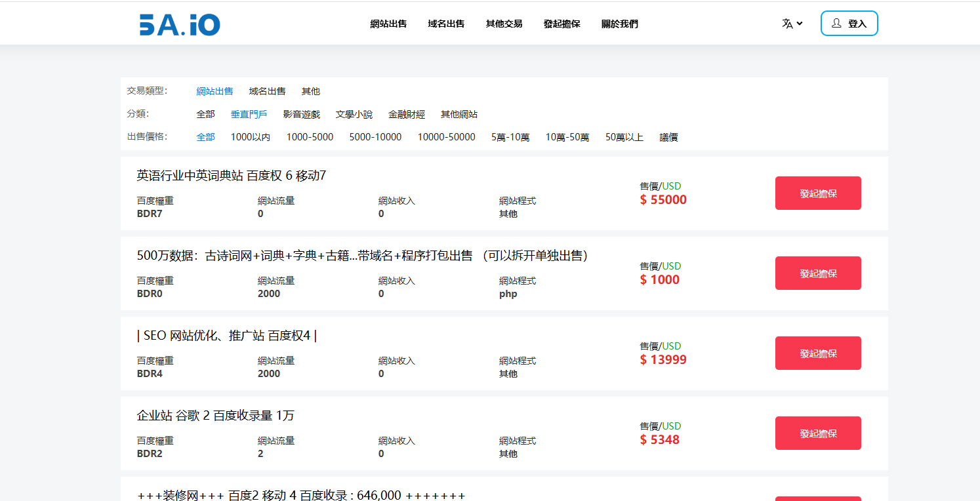Select price filter 10000-50000
This screenshot has height=501, width=980.
point(446,137)
